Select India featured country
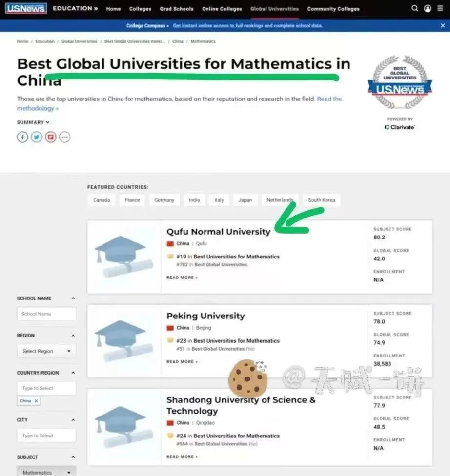 194,200
